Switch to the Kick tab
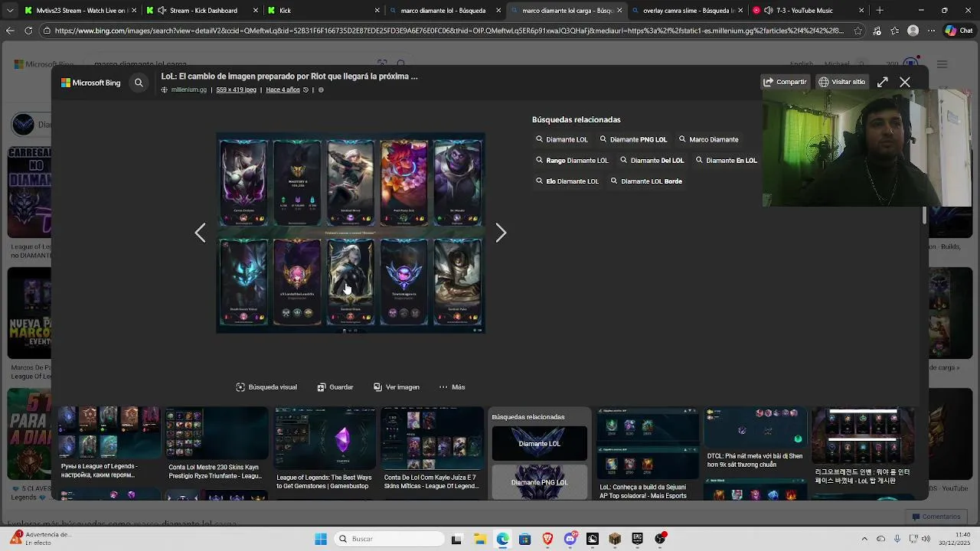Viewport: 980px width, 551px height. point(324,11)
